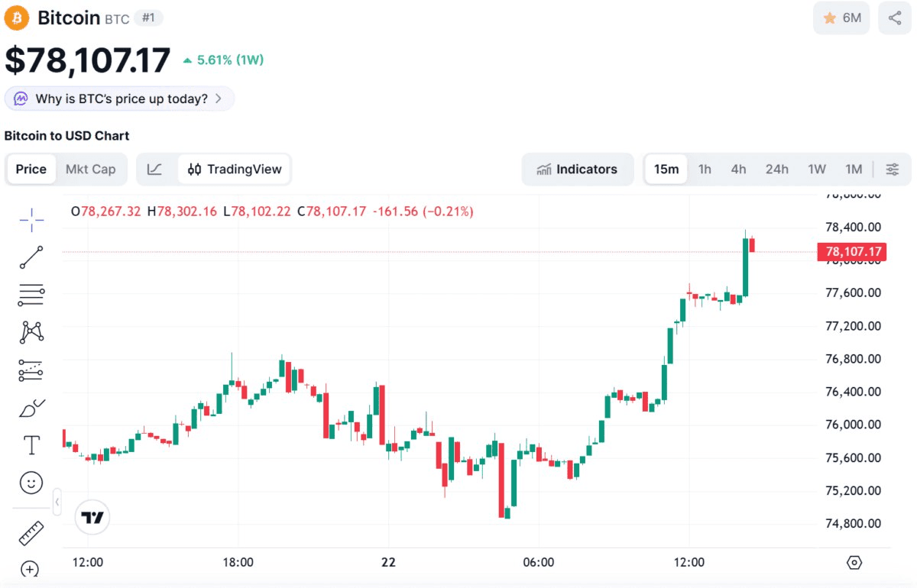The width and height of the screenshot is (917, 588).
Task: Open chart settings next to 1M
Action: coord(892,169)
